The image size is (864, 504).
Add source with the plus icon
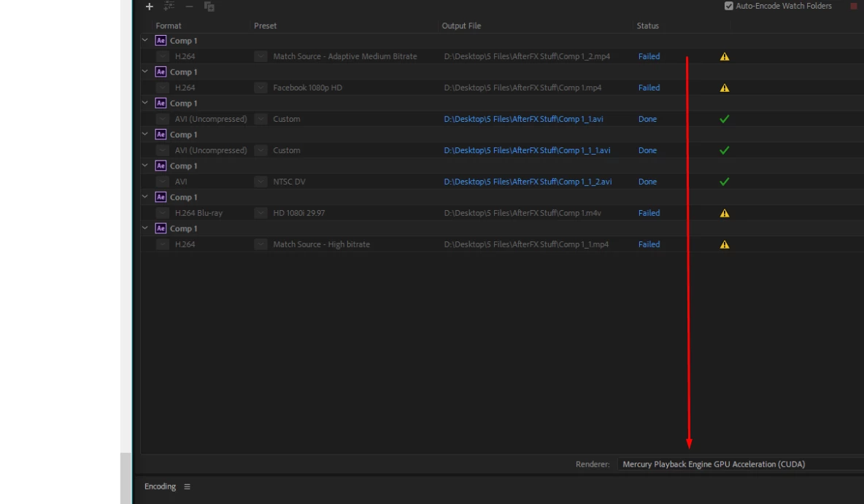click(150, 7)
